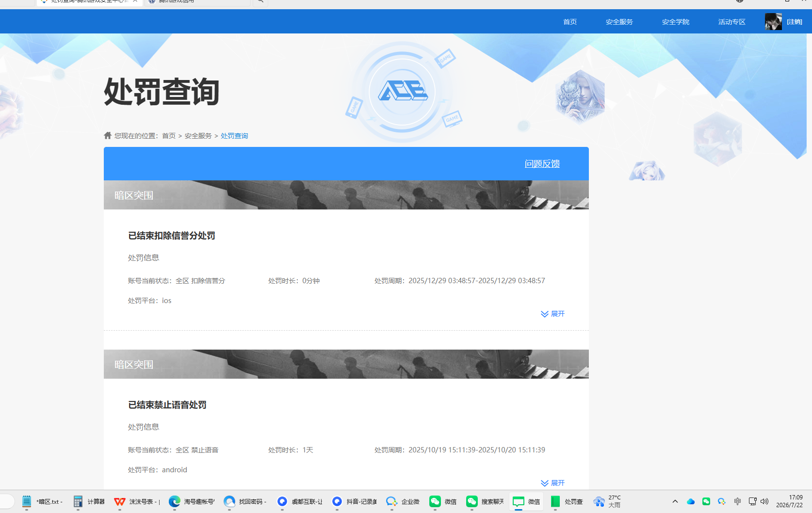Open the 安全服务 nav menu
This screenshot has height=513, width=812.
tap(619, 22)
